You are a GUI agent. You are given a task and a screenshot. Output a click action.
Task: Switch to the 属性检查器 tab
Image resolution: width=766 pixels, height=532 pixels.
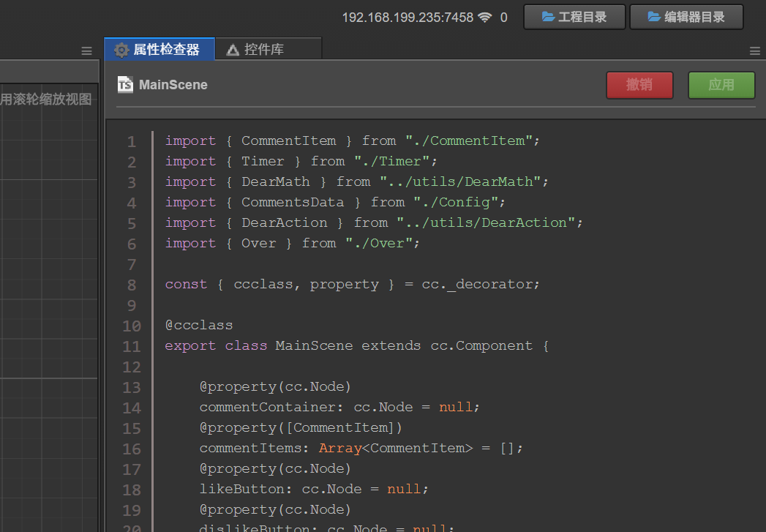click(x=159, y=49)
